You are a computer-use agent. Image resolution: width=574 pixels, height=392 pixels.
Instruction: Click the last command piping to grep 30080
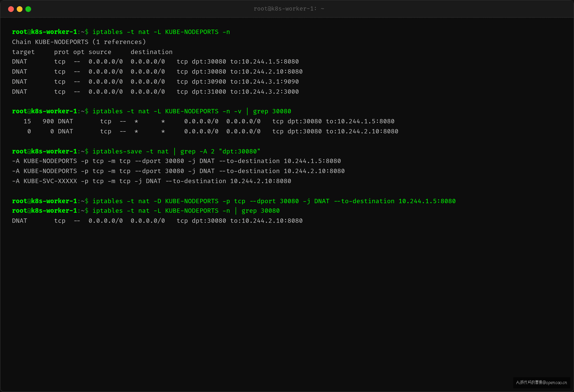tap(186, 211)
